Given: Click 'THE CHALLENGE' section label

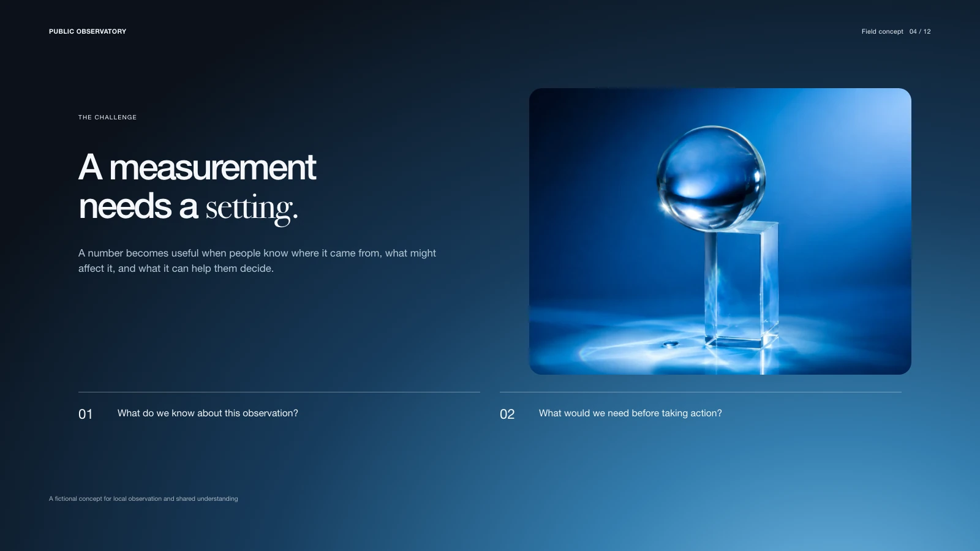Looking at the screenshot, I should pyautogui.click(x=107, y=117).
